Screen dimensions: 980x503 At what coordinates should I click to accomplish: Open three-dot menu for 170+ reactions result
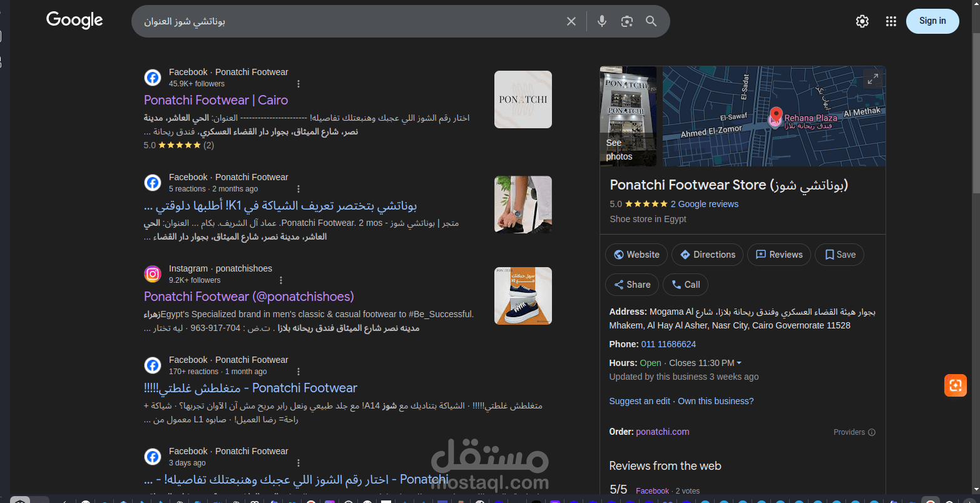point(299,372)
